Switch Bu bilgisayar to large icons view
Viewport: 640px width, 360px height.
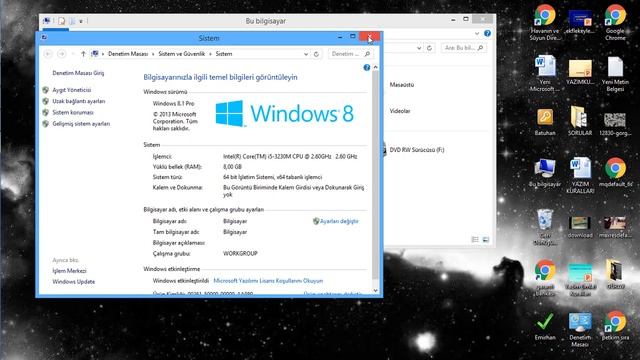(486, 240)
